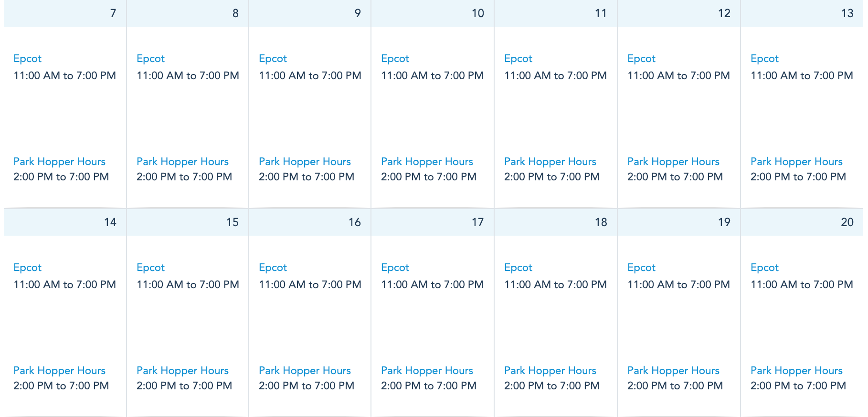This screenshot has height=417, width=868.
Task: Click Park Hopper Hours on day 19
Action: pos(673,371)
